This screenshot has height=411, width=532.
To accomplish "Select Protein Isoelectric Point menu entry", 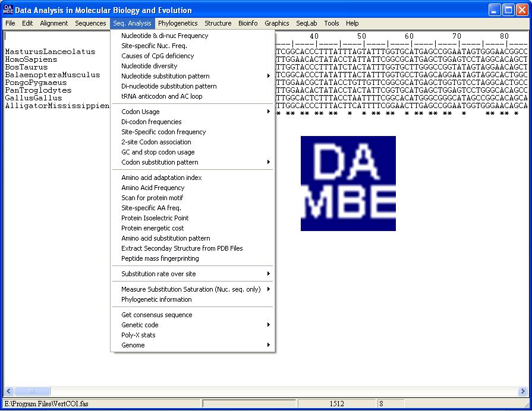I will [155, 218].
